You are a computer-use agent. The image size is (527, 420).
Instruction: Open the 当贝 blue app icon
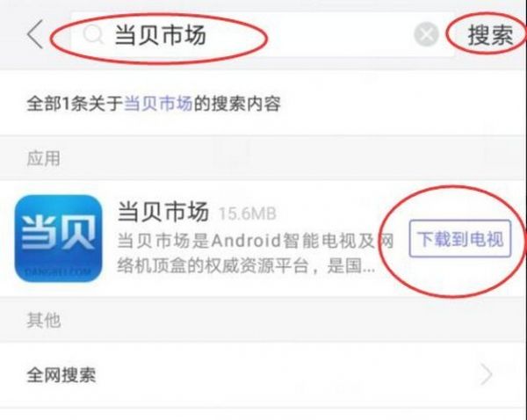[x=59, y=238]
